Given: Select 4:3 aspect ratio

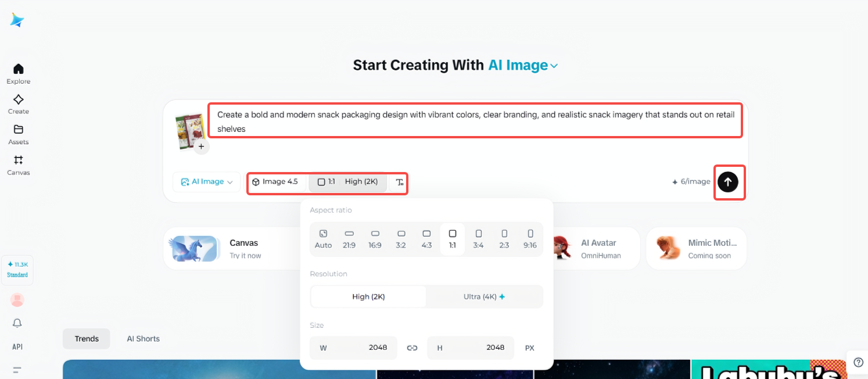Looking at the screenshot, I should click(426, 239).
